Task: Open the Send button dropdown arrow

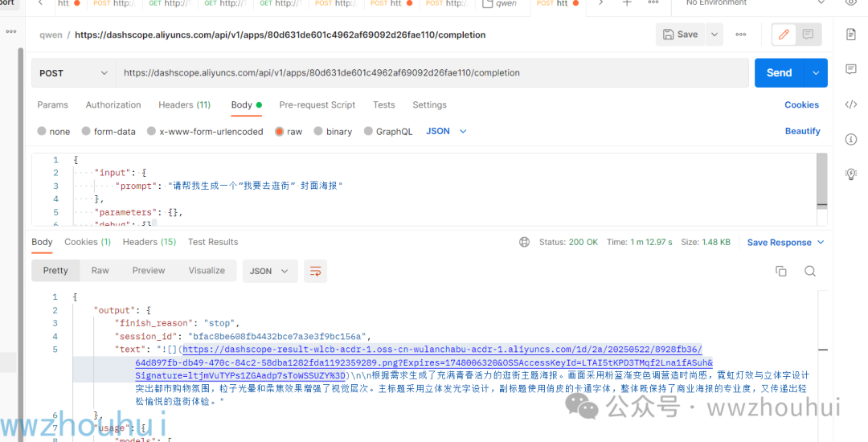Action: (x=816, y=73)
